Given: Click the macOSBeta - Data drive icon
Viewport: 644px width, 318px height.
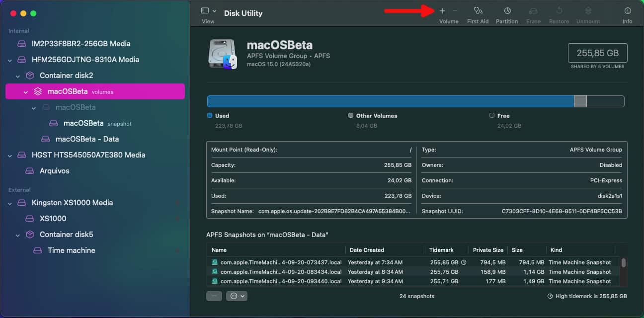Looking at the screenshot, I should pyautogui.click(x=46, y=139).
